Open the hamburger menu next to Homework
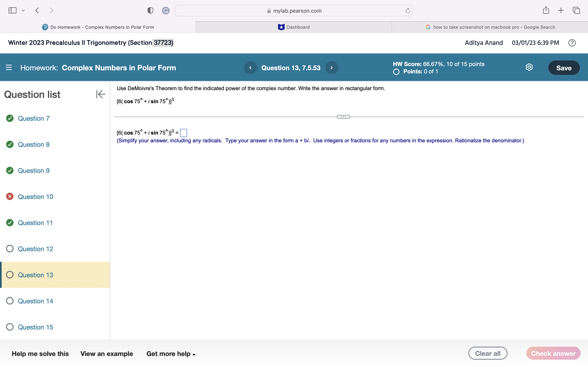 [x=9, y=67]
